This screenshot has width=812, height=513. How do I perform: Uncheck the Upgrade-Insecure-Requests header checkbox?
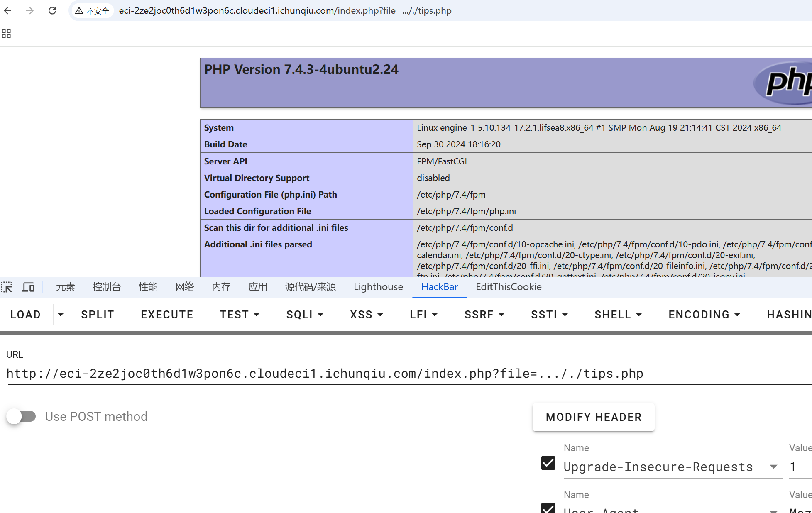click(x=548, y=463)
